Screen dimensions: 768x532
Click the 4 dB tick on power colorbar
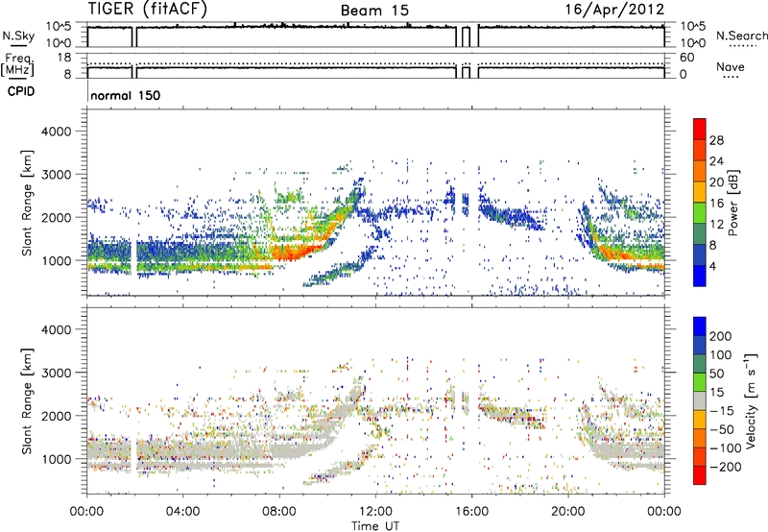[x=713, y=266]
